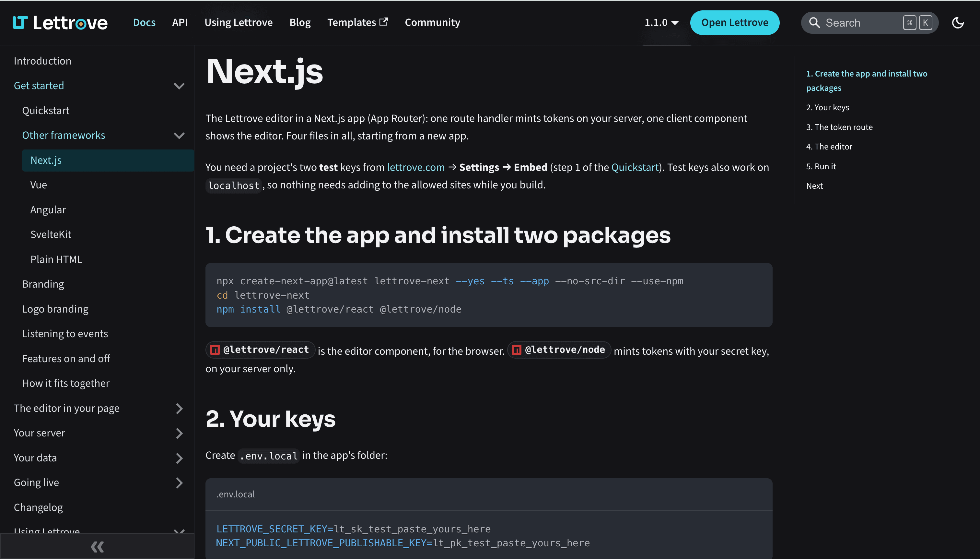Open Logo branding in sidebar
980x559 pixels.
point(55,309)
